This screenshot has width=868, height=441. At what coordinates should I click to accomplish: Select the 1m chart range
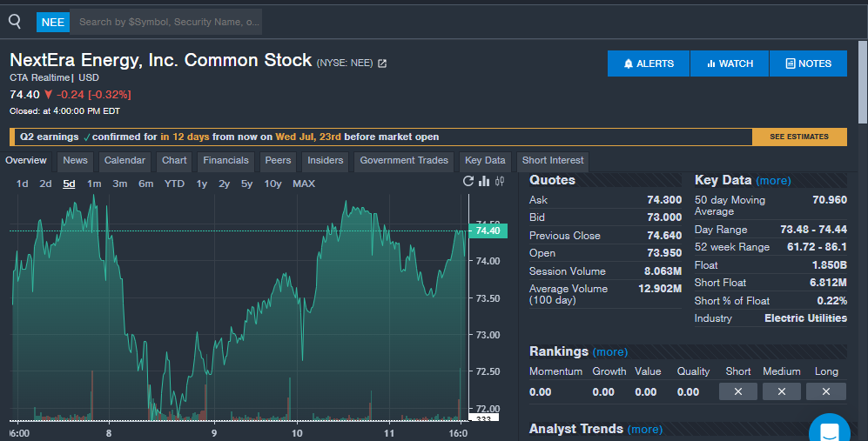(x=94, y=184)
